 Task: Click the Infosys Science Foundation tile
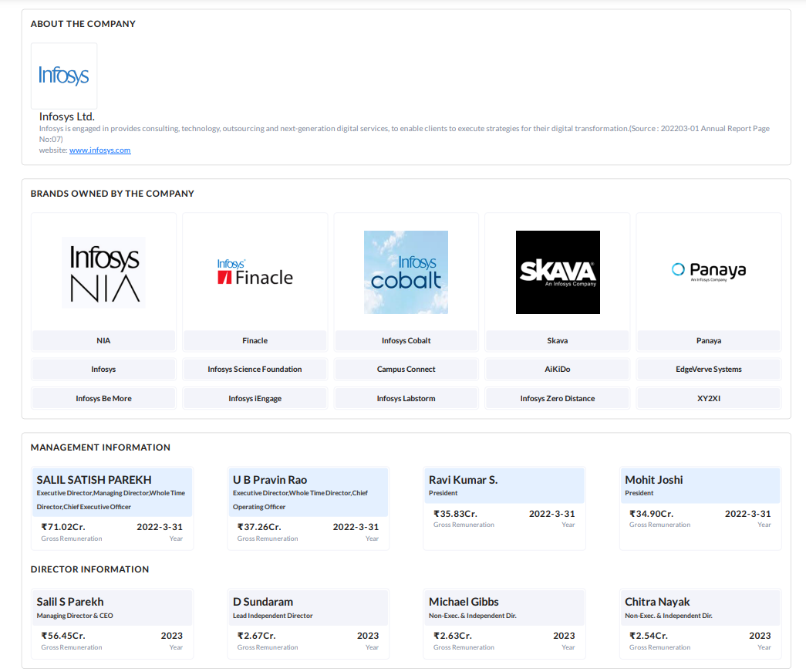click(255, 369)
